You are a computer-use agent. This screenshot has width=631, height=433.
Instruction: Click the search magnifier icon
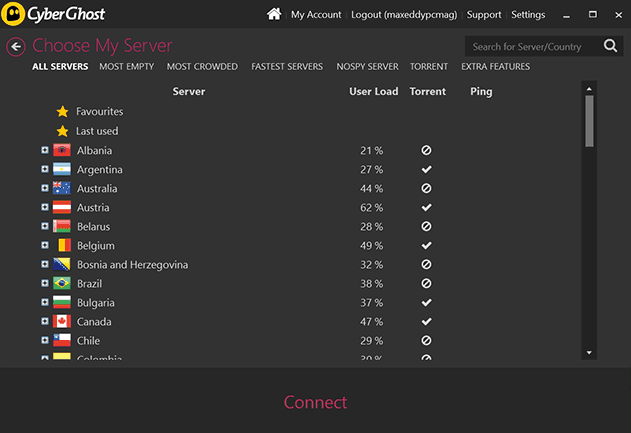[611, 46]
